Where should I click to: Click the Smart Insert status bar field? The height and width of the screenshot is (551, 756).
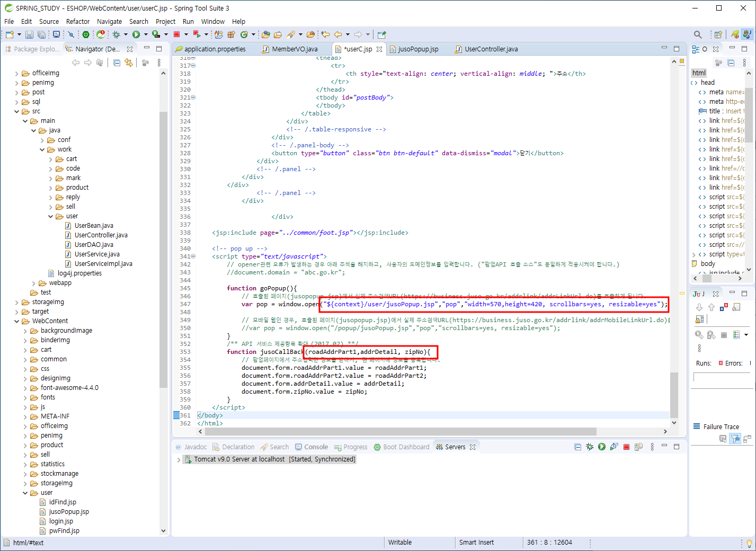tap(476, 543)
